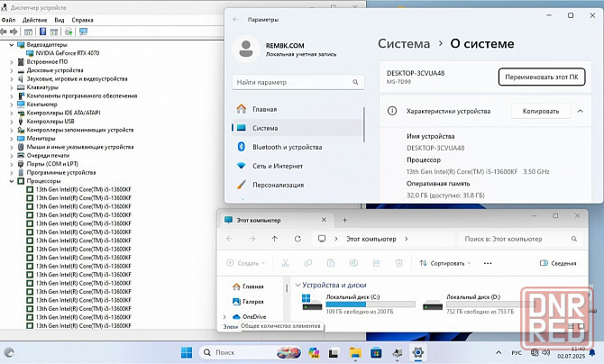The image size is (604, 364).
Task: Click the blue Help question-mark icon in Device Manager toolbar
Action: tap(42, 32)
